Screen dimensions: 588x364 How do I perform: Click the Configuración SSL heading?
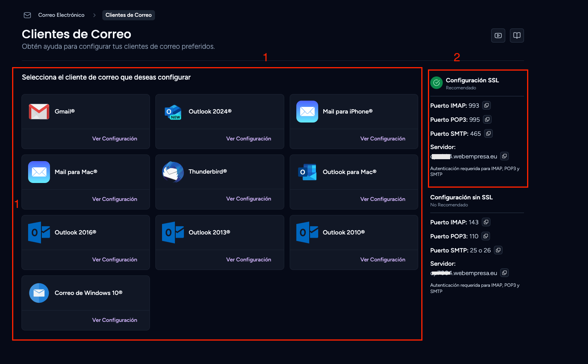point(472,80)
